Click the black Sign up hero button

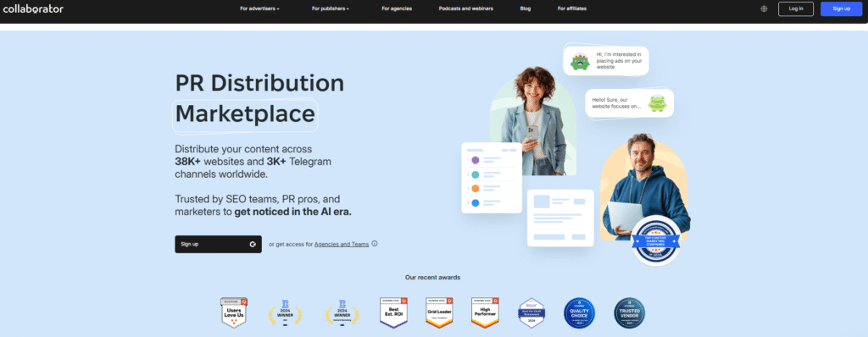[x=218, y=244]
